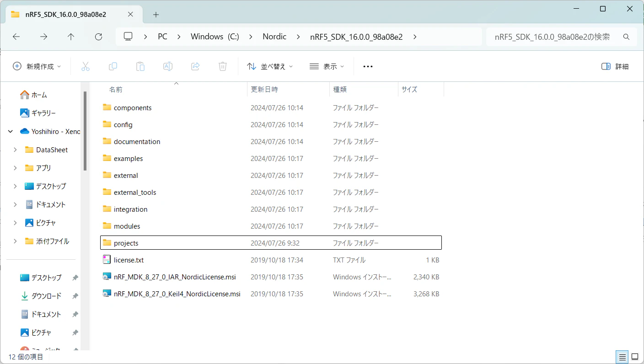Viewport: 644px width, 364px height.
Task: Expand the ドキュメント tree node under Yoshihiro
Action: 15,204
